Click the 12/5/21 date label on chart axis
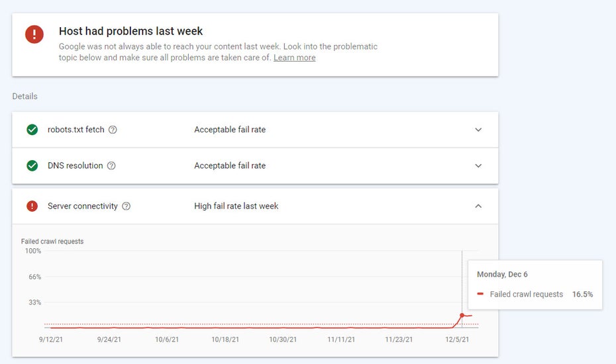Image resolution: width=616 pixels, height=364 pixels. [x=456, y=340]
